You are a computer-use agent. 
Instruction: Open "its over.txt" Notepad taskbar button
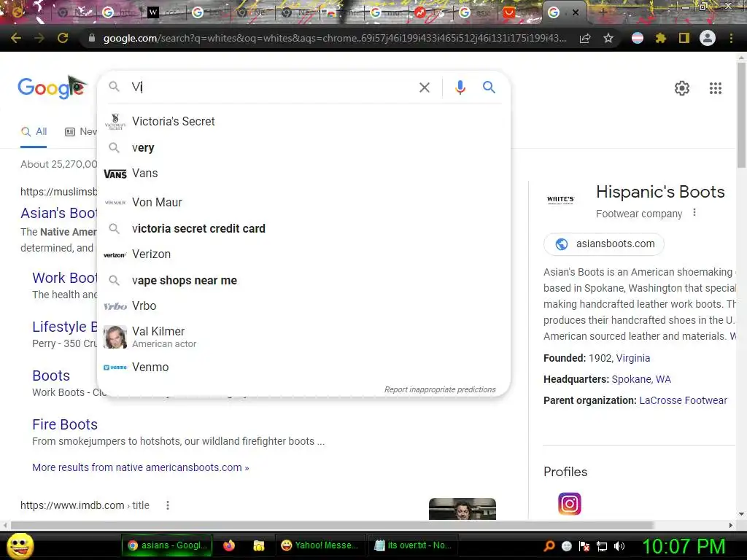[x=413, y=545]
